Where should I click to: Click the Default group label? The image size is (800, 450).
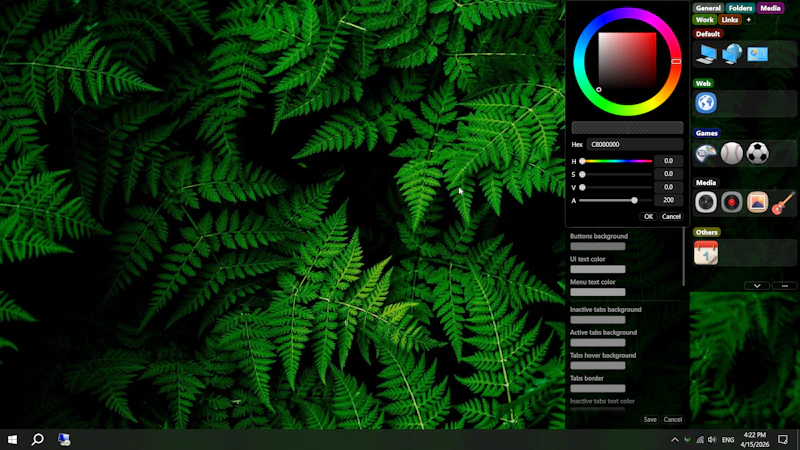point(708,34)
